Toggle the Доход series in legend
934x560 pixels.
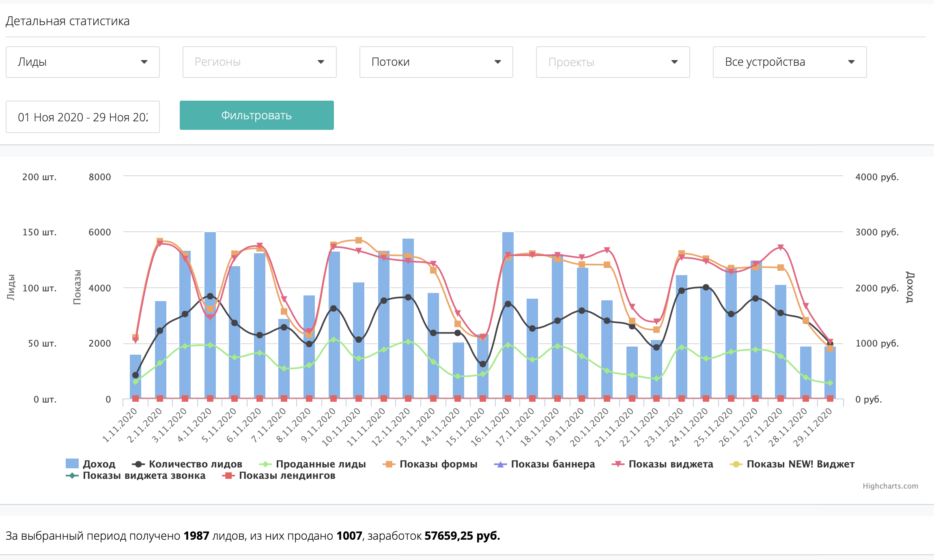point(99,464)
